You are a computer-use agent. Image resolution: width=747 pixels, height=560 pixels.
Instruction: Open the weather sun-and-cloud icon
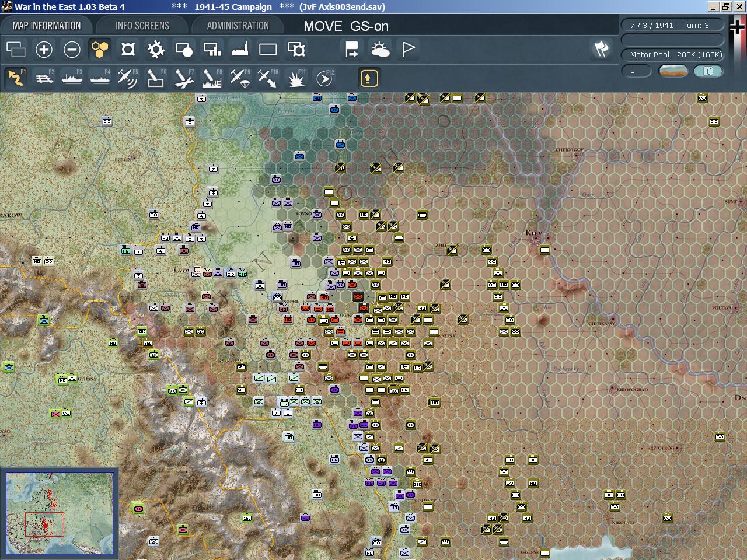(x=380, y=50)
